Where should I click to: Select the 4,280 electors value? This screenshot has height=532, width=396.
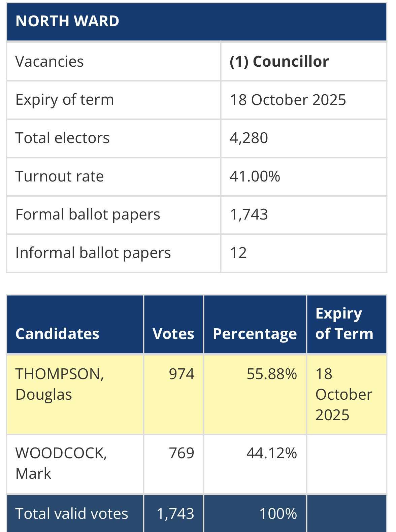coord(249,138)
